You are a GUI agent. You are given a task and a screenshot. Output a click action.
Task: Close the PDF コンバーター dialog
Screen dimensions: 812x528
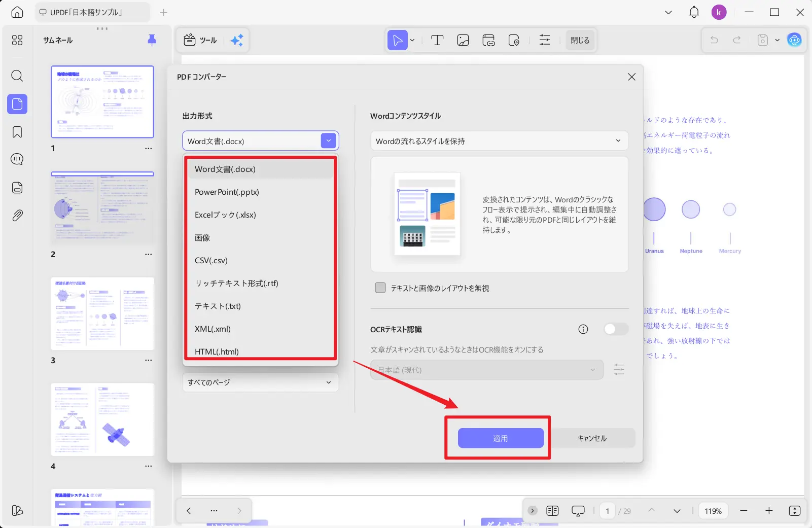coord(631,77)
